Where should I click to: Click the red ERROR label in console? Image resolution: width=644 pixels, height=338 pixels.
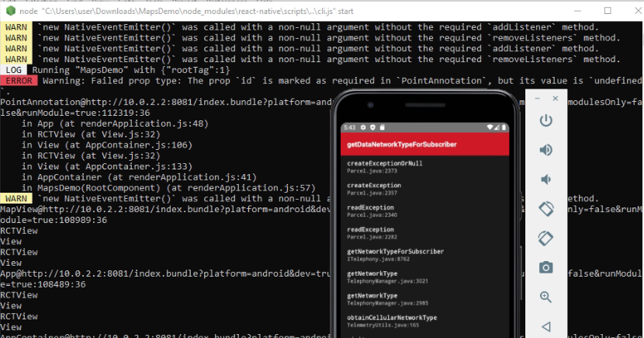click(x=19, y=81)
